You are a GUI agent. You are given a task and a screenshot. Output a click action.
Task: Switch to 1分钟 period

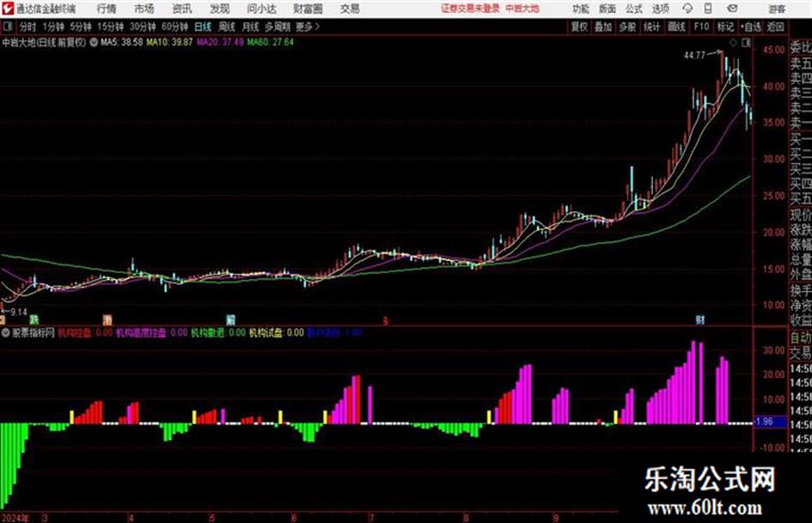tap(53, 27)
